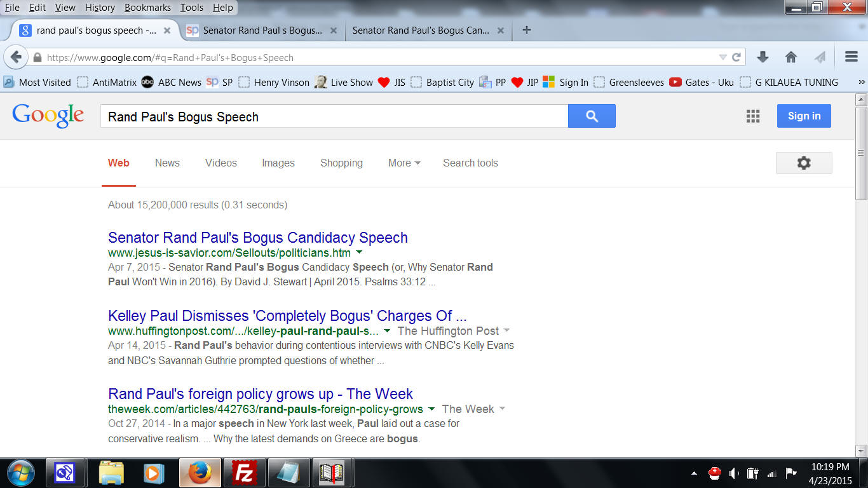
Task: Open the PP bookmark
Action: click(x=493, y=82)
